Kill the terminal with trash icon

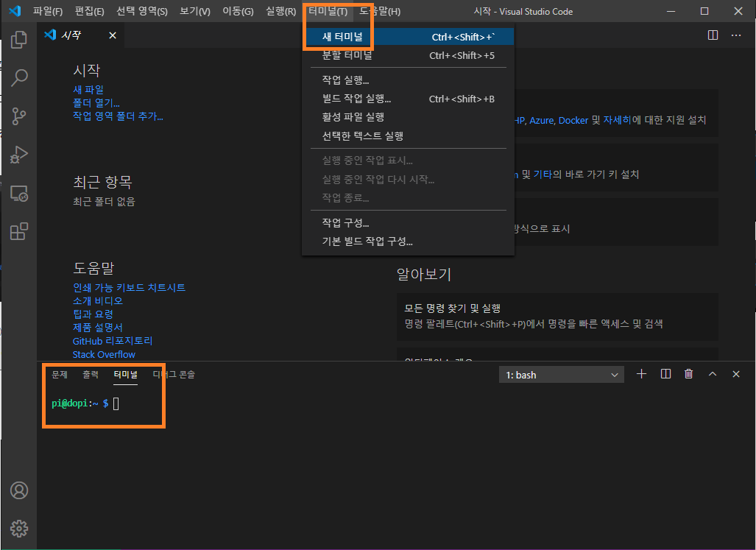688,374
